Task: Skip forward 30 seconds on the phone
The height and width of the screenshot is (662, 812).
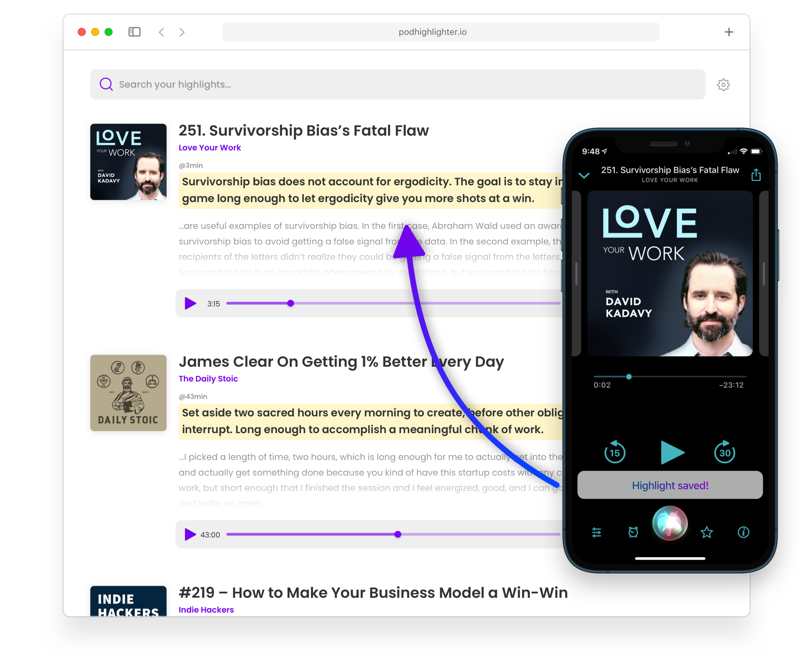Action: pyautogui.click(x=724, y=452)
